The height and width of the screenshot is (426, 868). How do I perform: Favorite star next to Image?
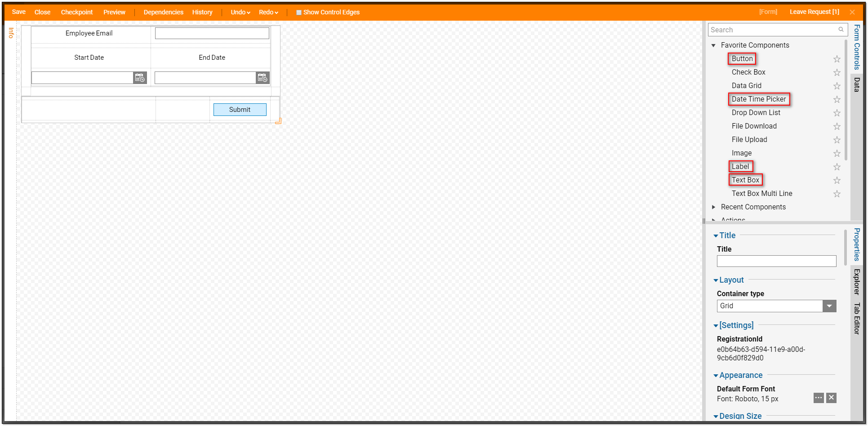837,153
